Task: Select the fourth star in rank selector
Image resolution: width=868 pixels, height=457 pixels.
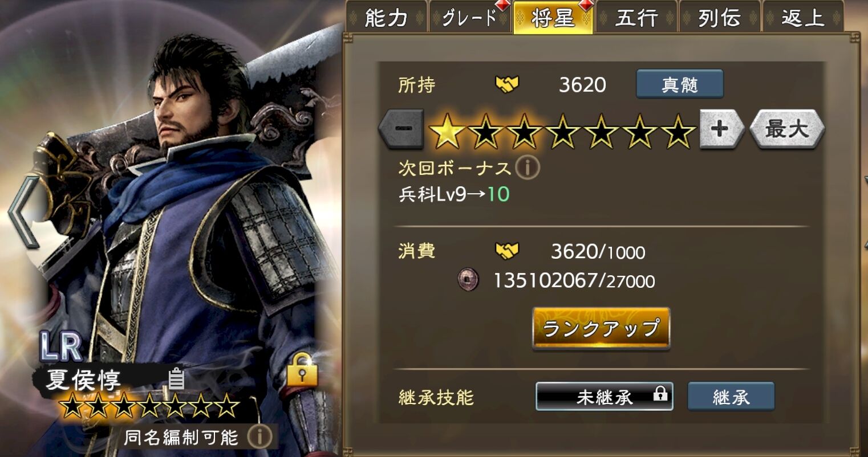Action: click(x=563, y=130)
